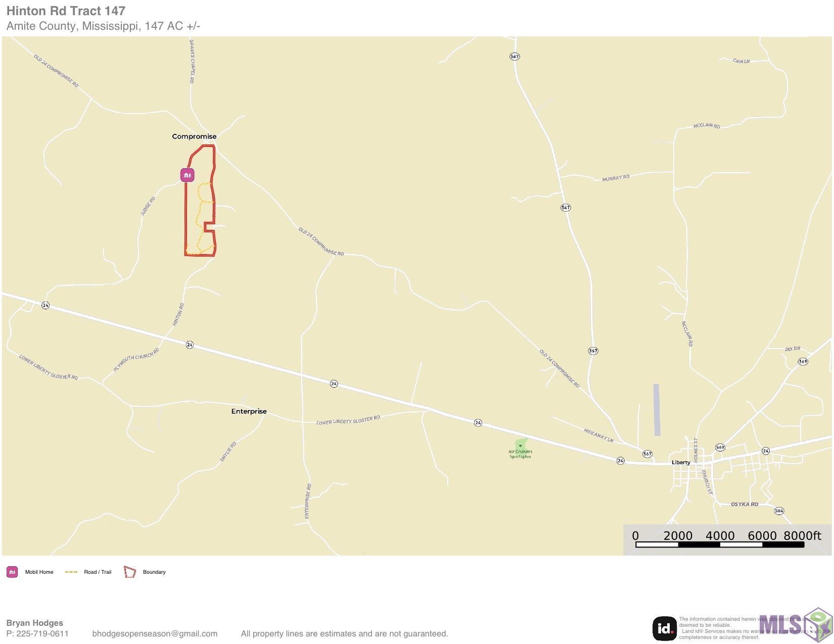Click the pink Mobil Home map marker
This screenshot has width=834, height=644.
[x=188, y=175]
